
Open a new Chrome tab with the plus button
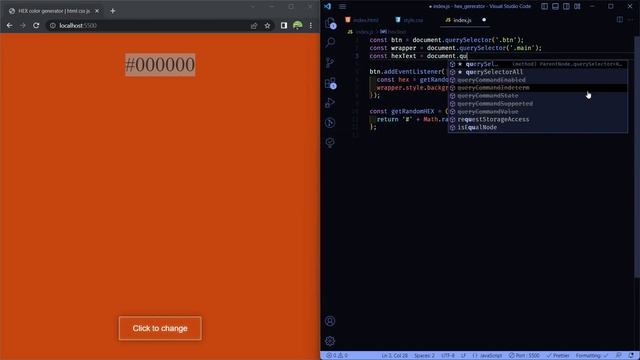click(x=113, y=11)
